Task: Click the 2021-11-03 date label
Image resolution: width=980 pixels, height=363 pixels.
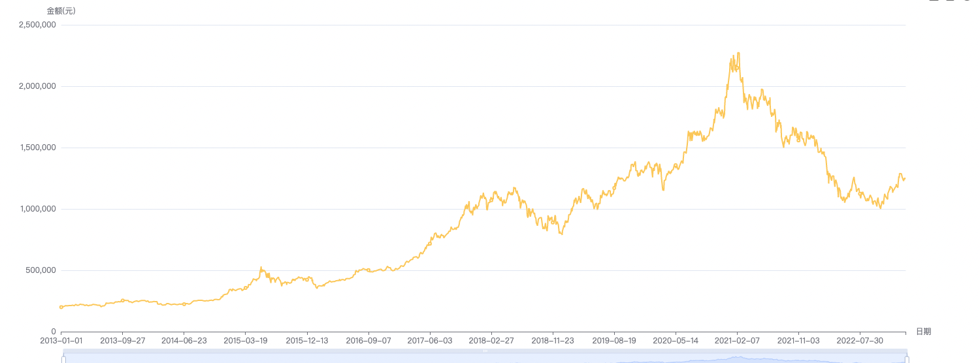Action: tap(798, 341)
